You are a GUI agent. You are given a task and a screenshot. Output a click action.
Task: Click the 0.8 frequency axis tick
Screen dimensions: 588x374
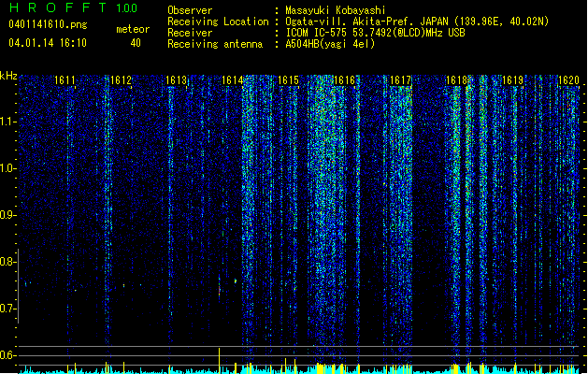[8, 262]
